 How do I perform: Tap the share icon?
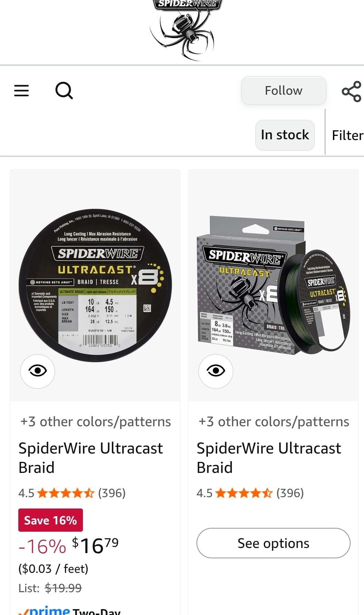coord(352,91)
